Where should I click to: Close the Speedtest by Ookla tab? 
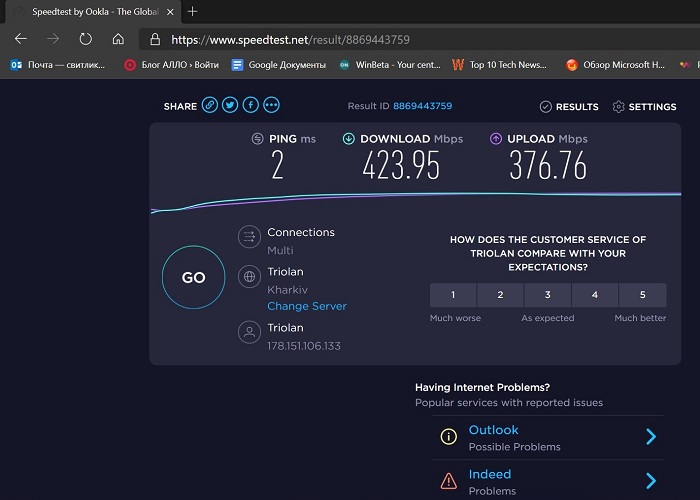170,12
